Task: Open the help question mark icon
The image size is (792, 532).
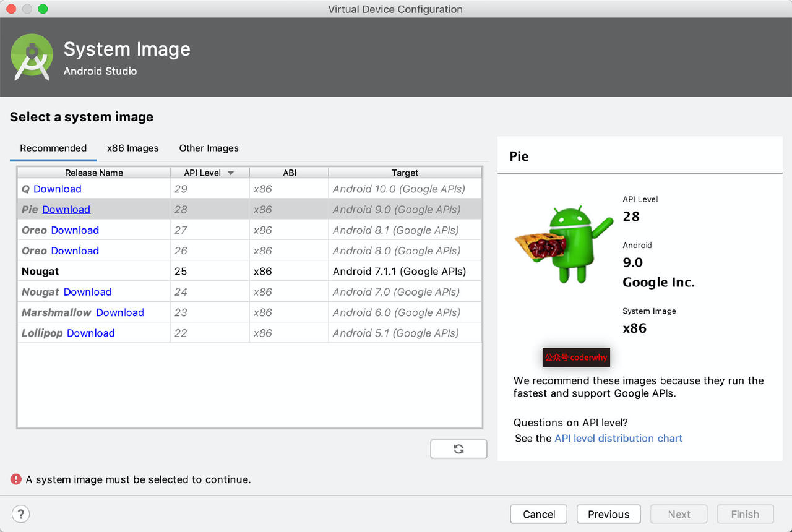Action: tap(20, 514)
